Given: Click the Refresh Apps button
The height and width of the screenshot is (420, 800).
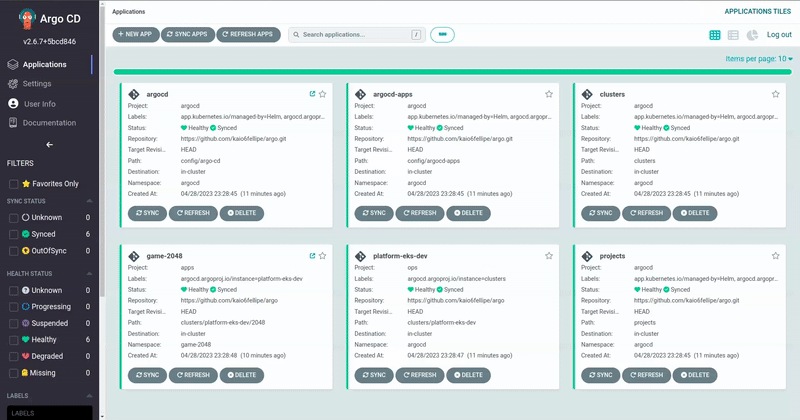Looking at the screenshot, I should pyautogui.click(x=248, y=34).
